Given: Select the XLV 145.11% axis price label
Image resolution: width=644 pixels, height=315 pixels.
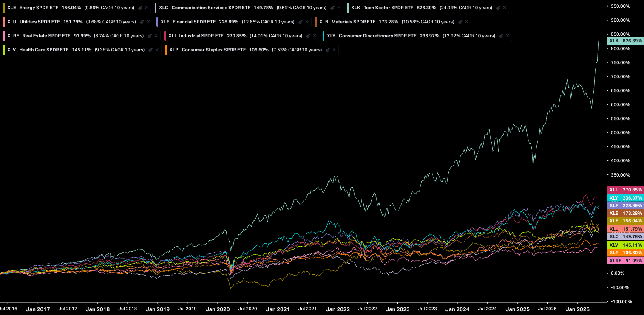Looking at the screenshot, I should click(626, 245).
